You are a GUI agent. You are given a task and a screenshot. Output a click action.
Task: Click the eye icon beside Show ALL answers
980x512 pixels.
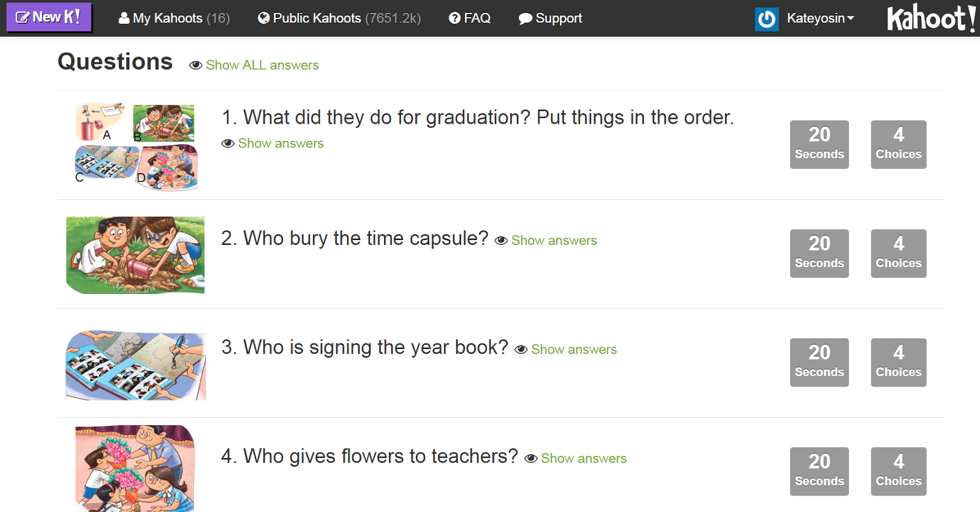tap(195, 65)
